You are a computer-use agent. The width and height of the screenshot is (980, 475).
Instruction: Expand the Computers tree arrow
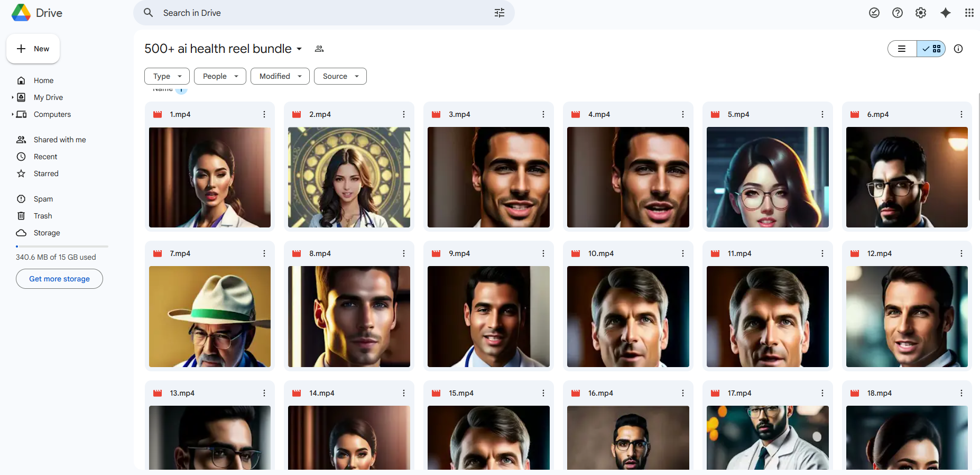tap(13, 114)
